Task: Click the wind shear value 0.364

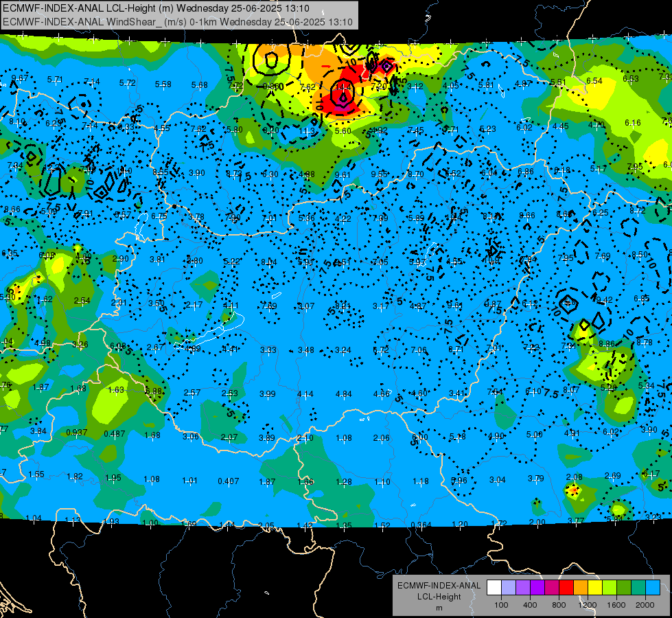Action: [x=421, y=525]
